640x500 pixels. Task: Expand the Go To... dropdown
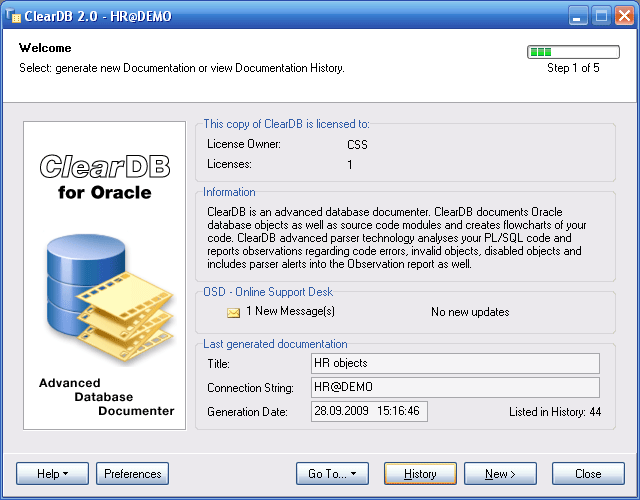[332, 473]
